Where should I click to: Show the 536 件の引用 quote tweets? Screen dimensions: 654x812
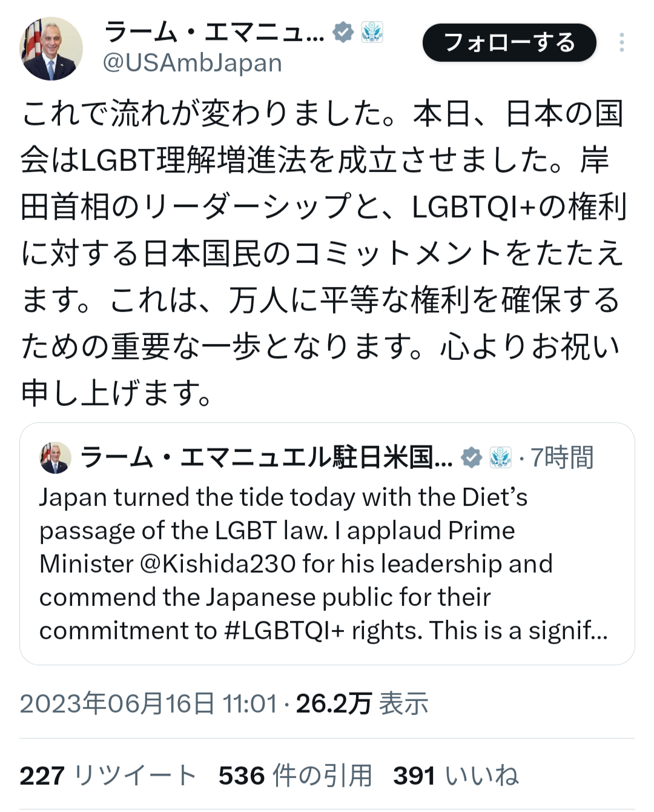[295, 776]
